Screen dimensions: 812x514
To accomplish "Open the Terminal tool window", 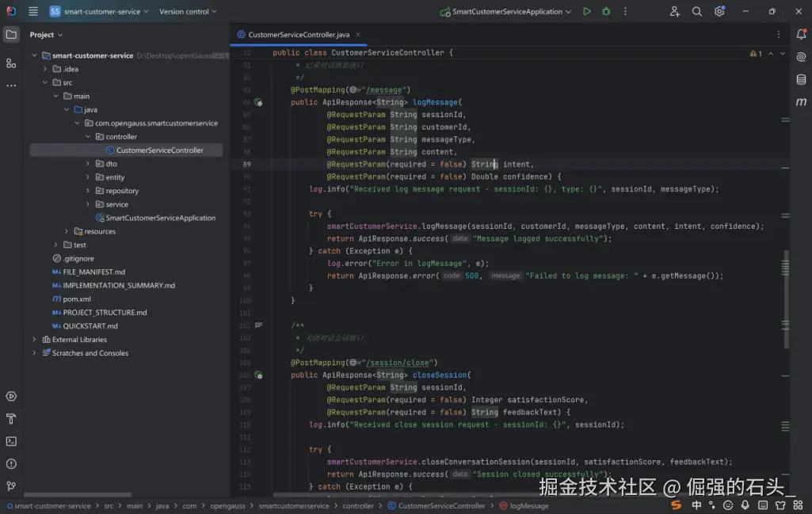I will tap(11, 441).
